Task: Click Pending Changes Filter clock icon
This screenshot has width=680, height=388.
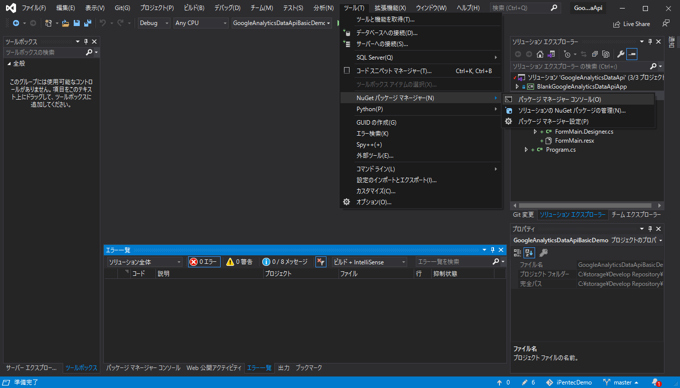Action: tap(567, 54)
